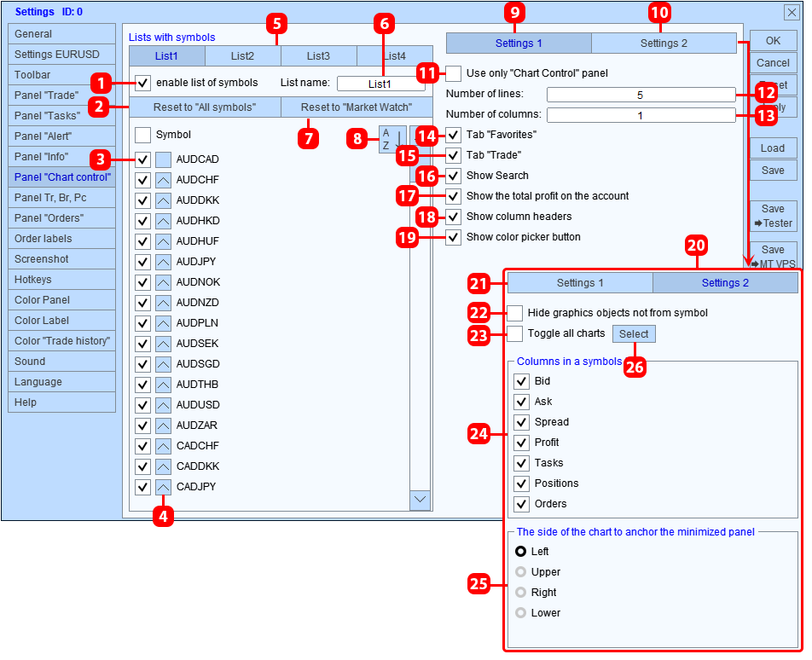Select the Right anchor radio button
The height and width of the screenshot is (660, 812).
coord(521,593)
